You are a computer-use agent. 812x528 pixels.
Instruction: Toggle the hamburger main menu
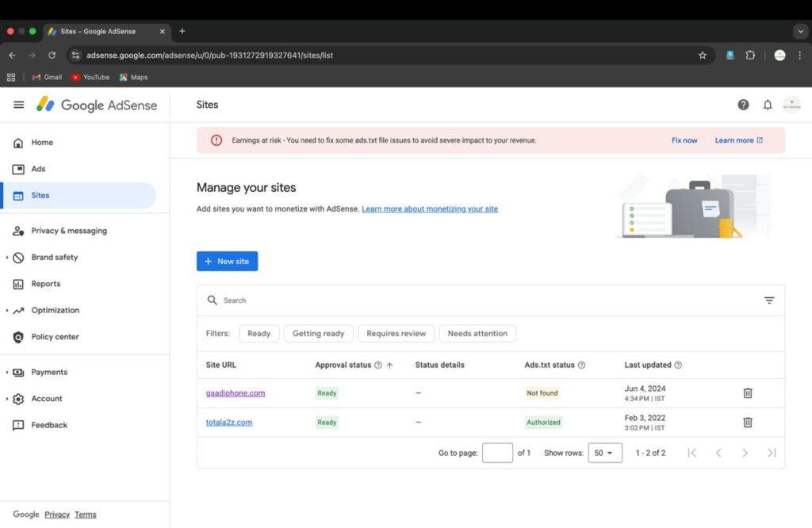[19, 105]
